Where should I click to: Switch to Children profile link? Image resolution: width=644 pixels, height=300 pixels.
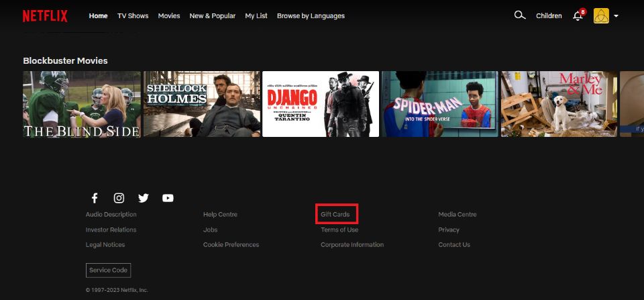[549, 15]
